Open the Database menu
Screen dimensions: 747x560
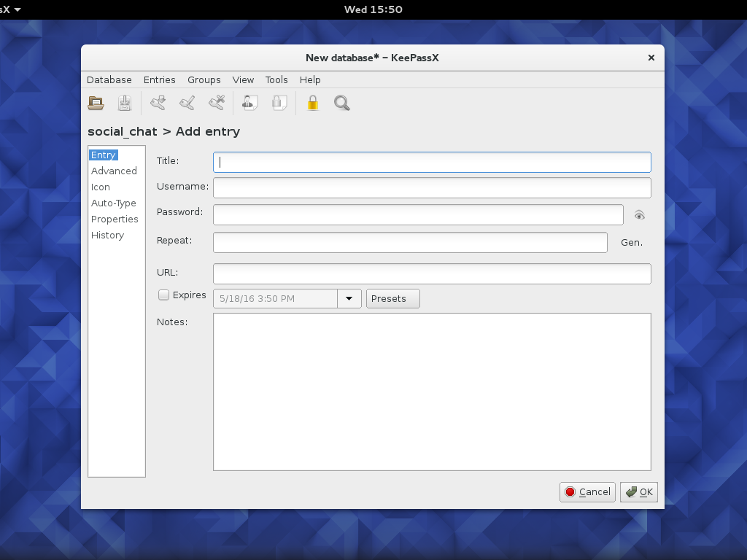[x=109, y=79]
